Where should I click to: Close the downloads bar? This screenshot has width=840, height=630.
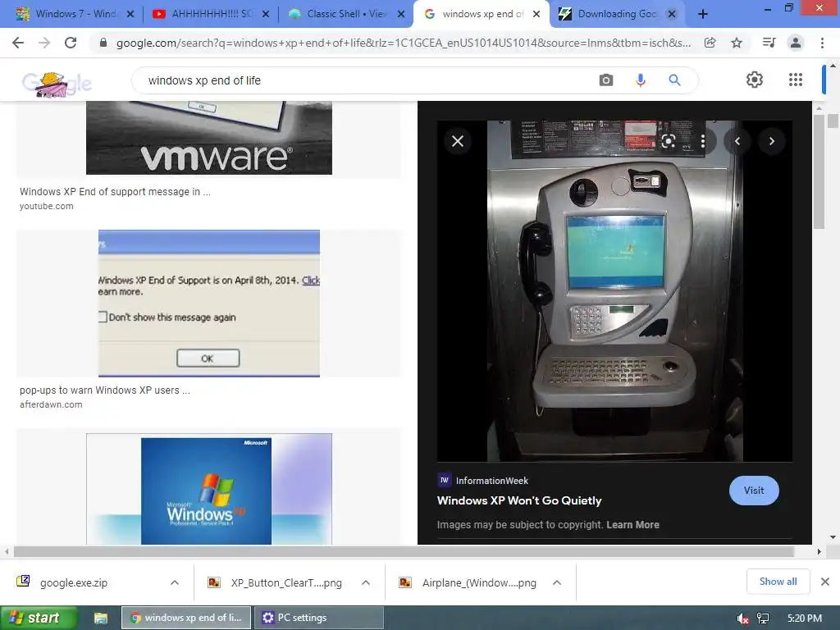(825, 582)
